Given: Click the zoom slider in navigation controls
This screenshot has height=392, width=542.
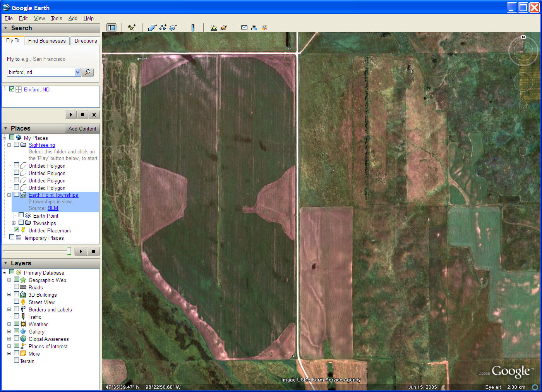Looking at the screenshot, I should [x=523, y=128].
